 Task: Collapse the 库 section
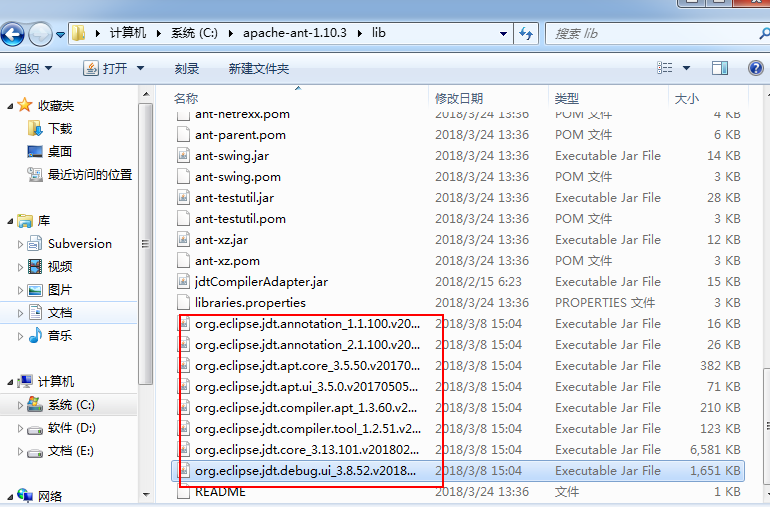(10, 221)
